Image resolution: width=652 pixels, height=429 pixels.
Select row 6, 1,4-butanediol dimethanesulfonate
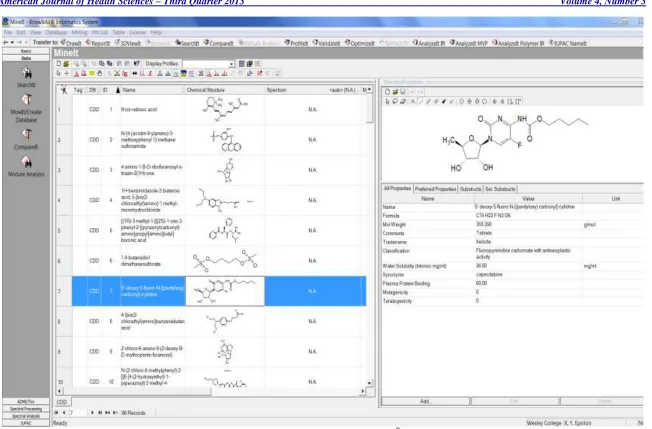coord(212,261)
